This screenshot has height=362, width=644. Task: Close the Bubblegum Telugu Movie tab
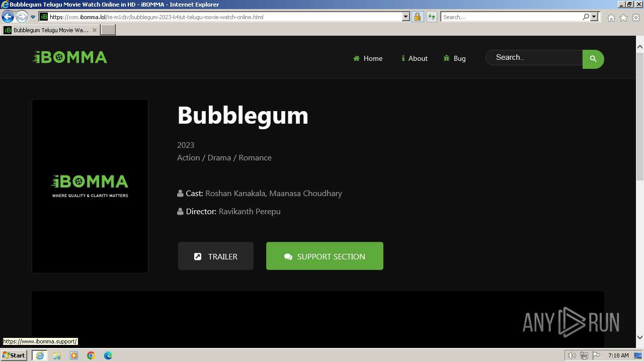[94, 30]
